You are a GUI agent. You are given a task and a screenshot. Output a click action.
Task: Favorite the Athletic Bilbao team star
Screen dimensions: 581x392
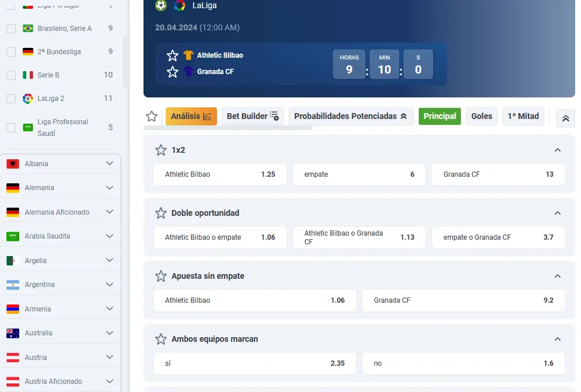tap(173, 55)
